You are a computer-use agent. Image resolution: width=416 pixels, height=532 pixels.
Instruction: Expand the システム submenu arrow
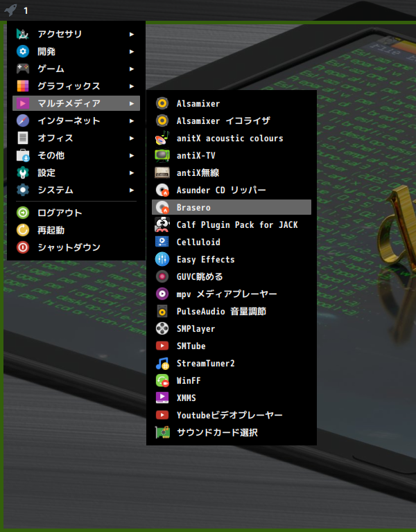(132, 190)
